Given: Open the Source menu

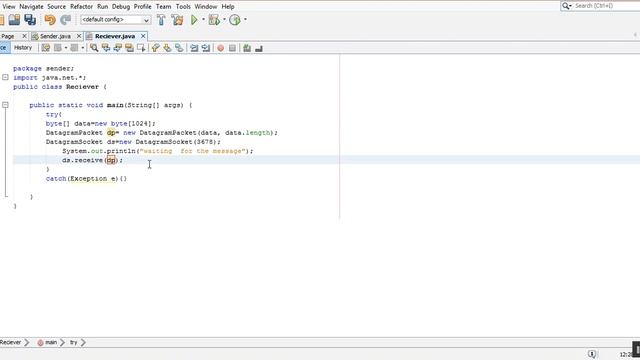Looking at the screenshot, I should 56,7.
